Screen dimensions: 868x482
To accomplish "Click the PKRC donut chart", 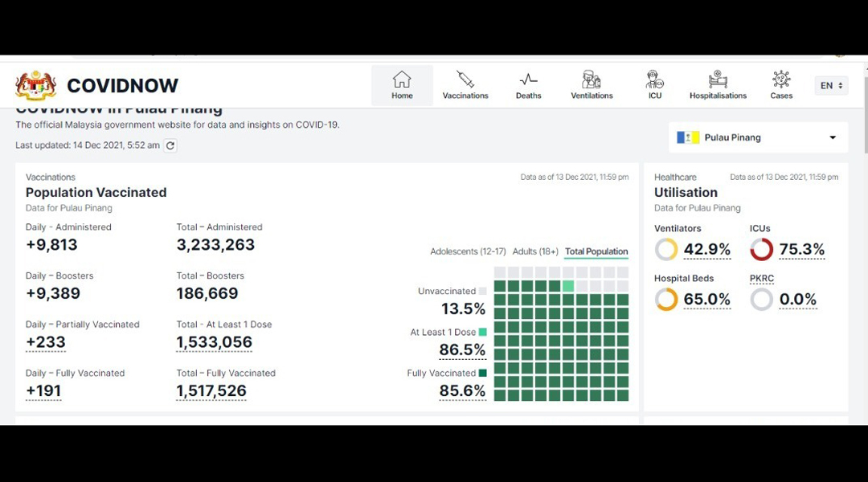I will tap(762, 300).
